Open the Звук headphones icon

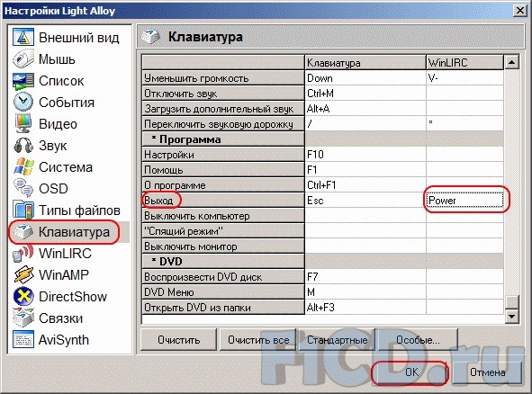click(x=23, y=146)
